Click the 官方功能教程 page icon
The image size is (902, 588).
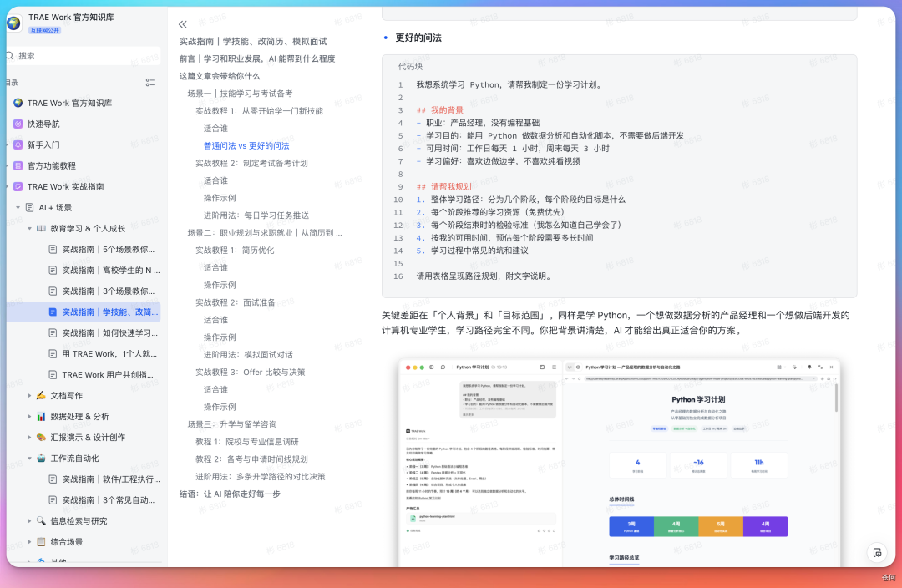[18, 165]
